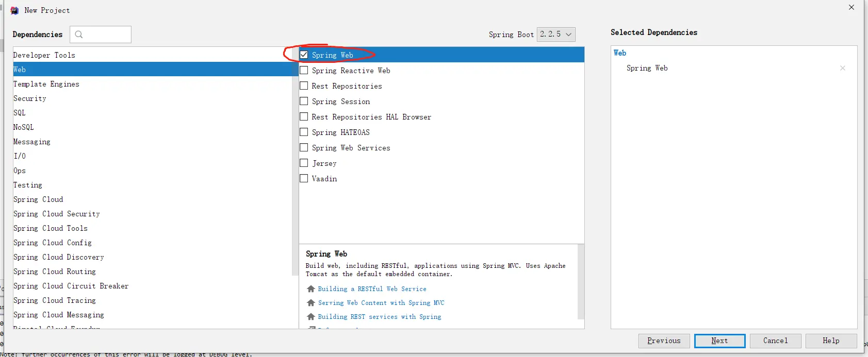Click the Next button

click(x=719, y=341)
